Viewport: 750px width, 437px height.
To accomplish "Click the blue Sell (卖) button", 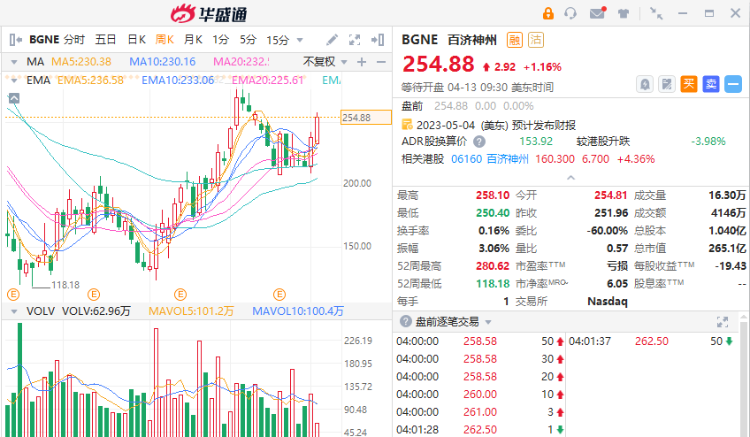I will pos(711,84).
